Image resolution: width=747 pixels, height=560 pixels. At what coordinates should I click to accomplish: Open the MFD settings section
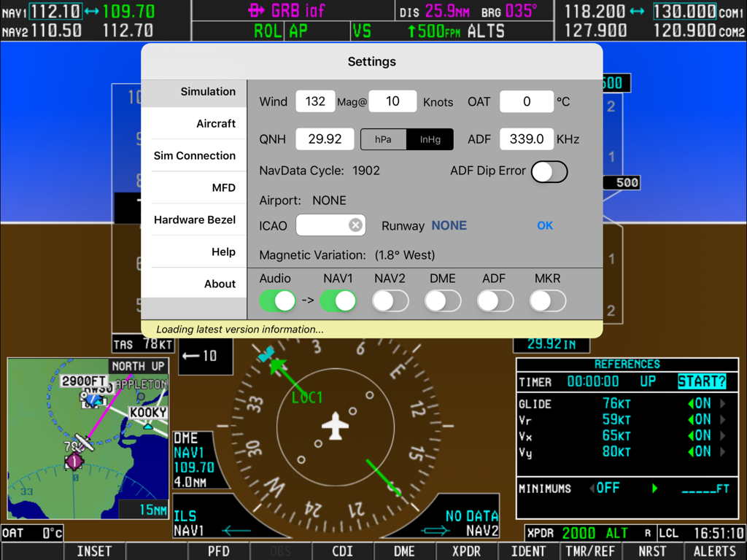coord(225,187)
